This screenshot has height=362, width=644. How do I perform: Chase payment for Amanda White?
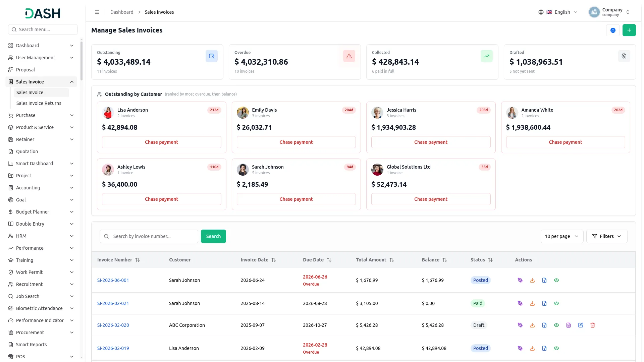[x=566, y=142]
